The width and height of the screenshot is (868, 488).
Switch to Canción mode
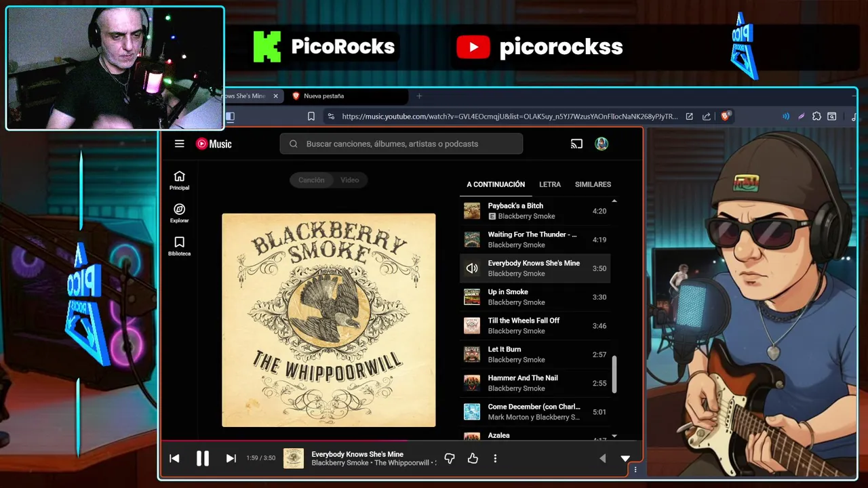[x=311, y=180]
